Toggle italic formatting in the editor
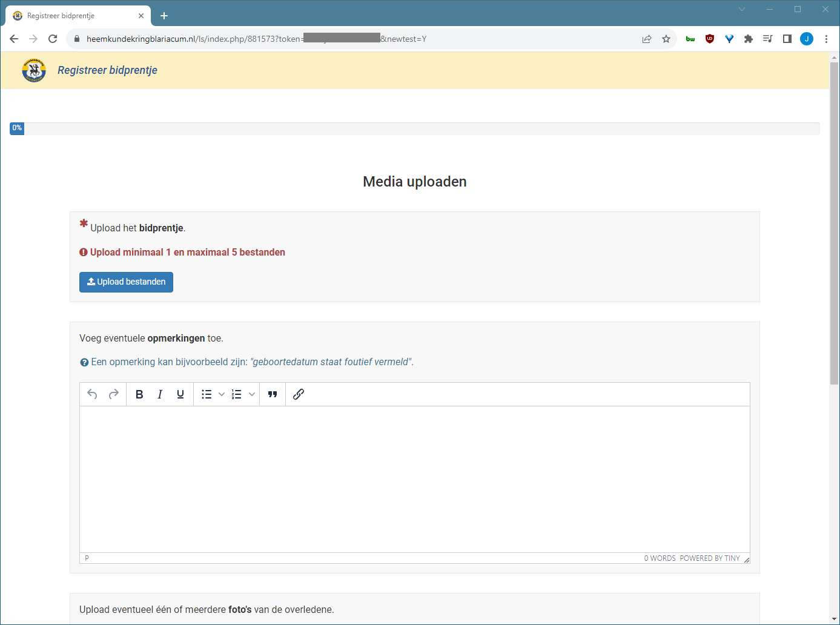This screenshot has width=840, height=625. (x=160, y=394)
